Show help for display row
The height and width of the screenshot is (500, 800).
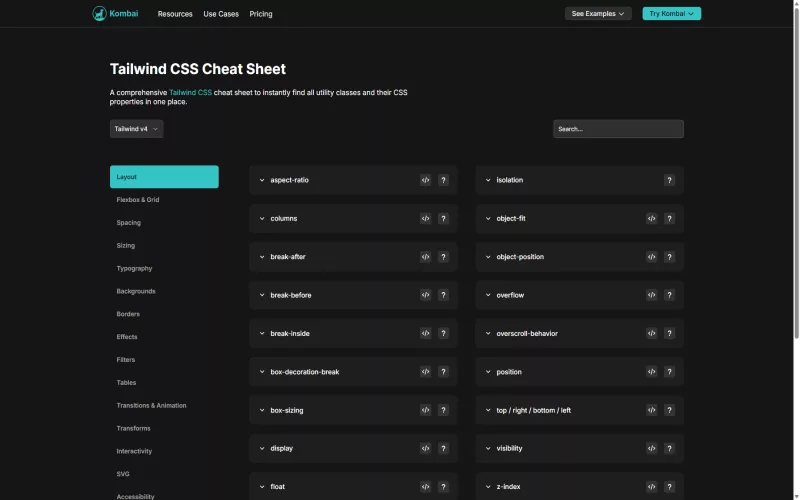(443, 448)
